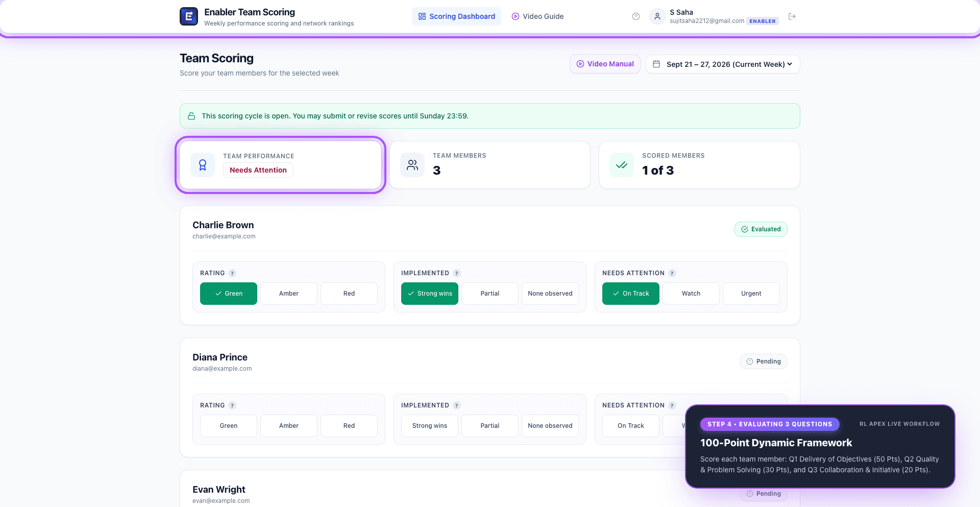Click the Team Scoring page heading
Screen dimensions: 980x507
216,58
